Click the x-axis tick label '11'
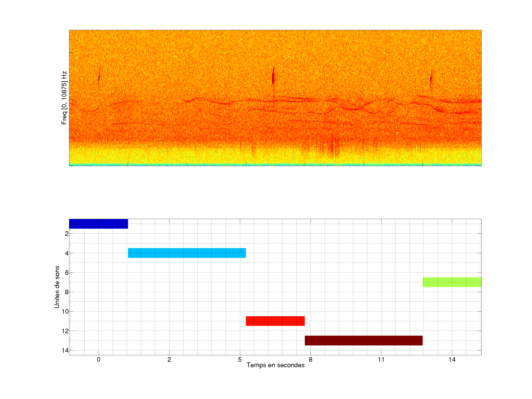Image resolution: width=532 pixels, height=399 pixels. coord(381,359)
